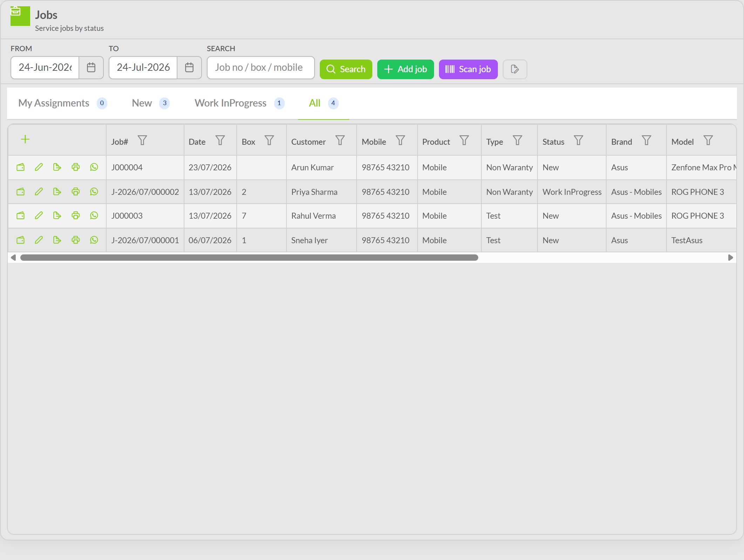The height and width of the screenshot is (560, 744).
Task: Click customer name Sneha Iyer
Action: coord(309,240)
